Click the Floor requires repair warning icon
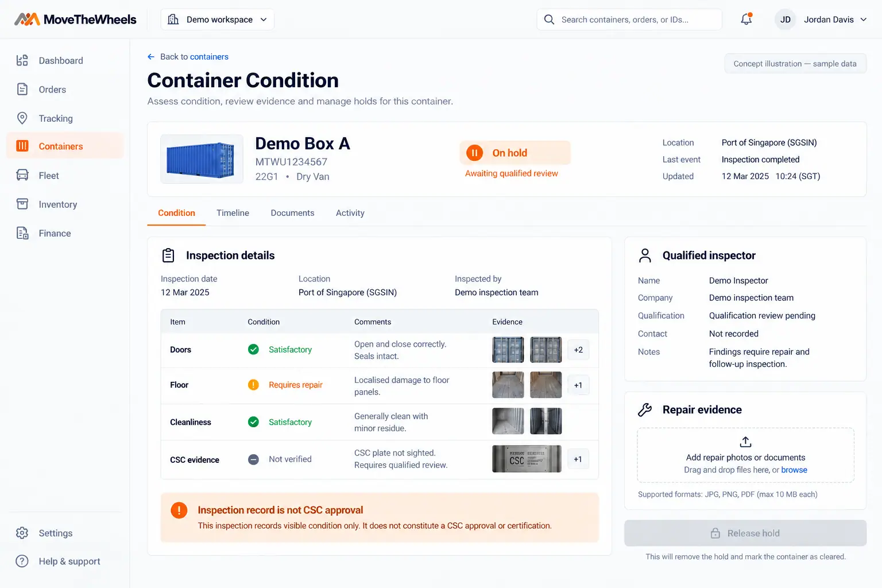Viewport: 882px width, 588px height. pyautogui.click(x=253, y=385)
